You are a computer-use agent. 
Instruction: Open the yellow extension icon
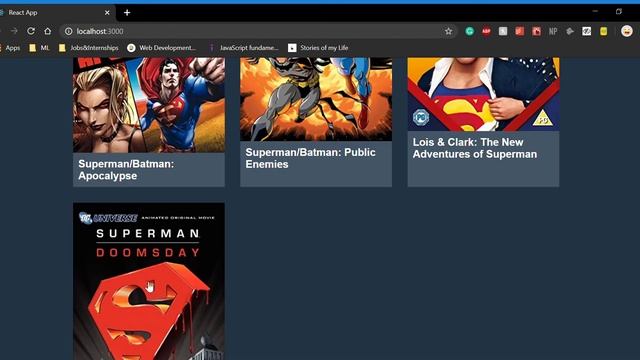pyautogui.click(x=603, y=31)
